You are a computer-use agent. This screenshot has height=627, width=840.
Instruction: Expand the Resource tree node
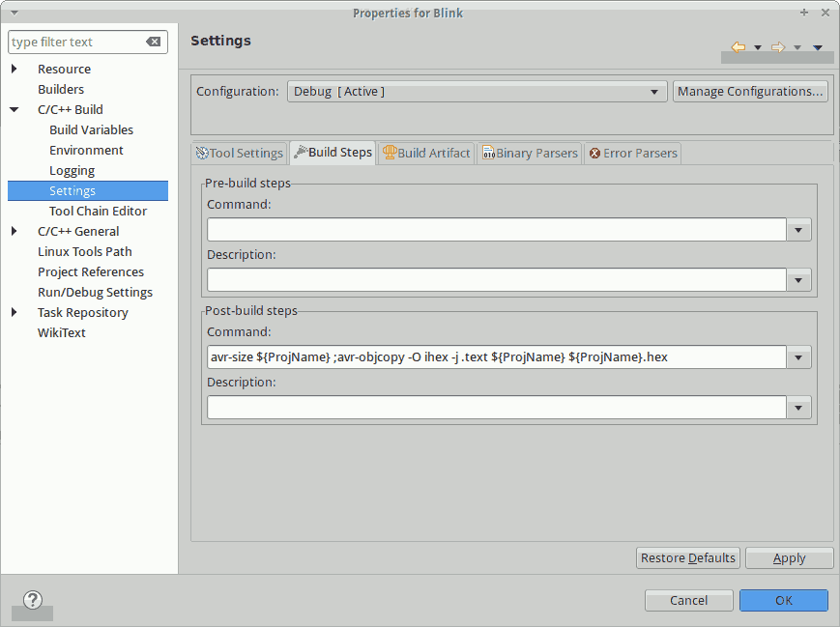(14, 70)
